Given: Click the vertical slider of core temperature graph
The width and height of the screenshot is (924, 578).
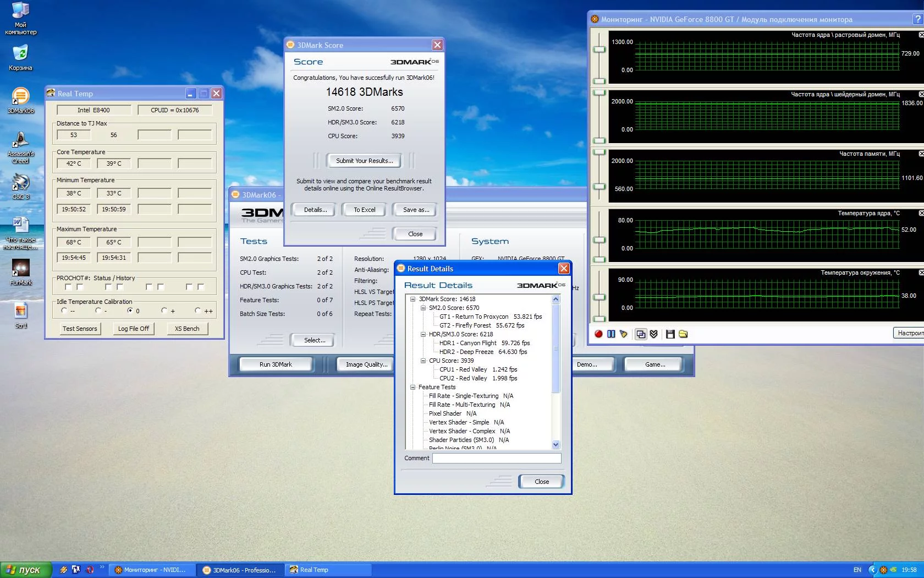Looking at the screenshot, I should [599, 239].
